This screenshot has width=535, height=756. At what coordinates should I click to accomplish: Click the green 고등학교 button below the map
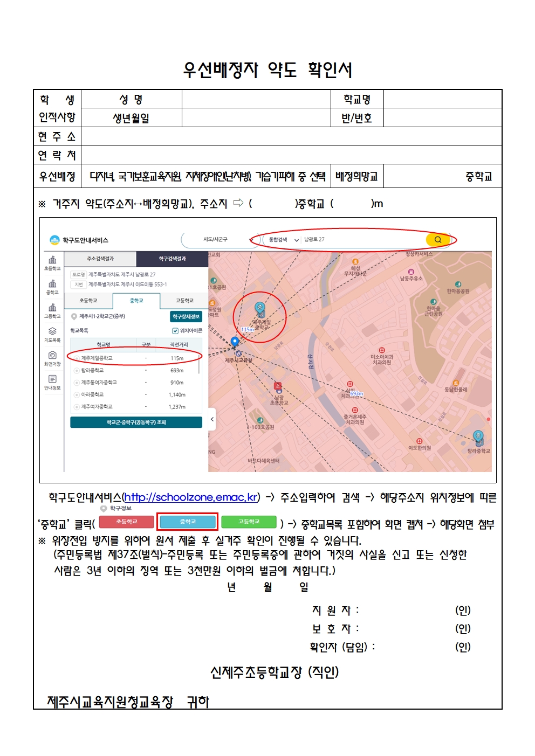pos(249,522)
